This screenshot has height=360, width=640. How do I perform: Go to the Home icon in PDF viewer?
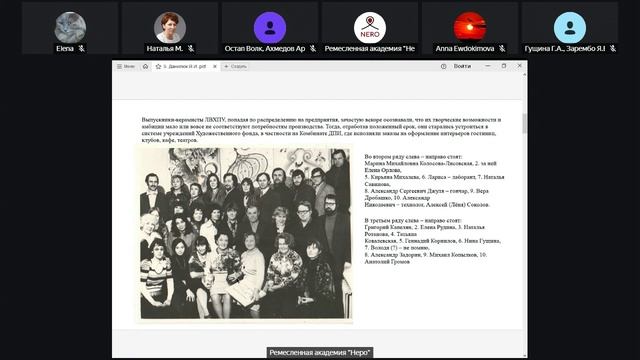(x=145, y=67)
